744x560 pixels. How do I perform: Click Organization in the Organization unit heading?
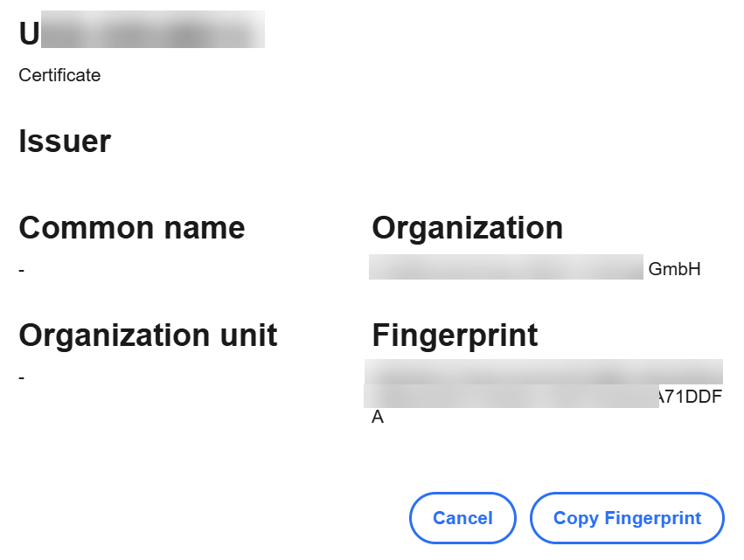[x=114, y=335]
